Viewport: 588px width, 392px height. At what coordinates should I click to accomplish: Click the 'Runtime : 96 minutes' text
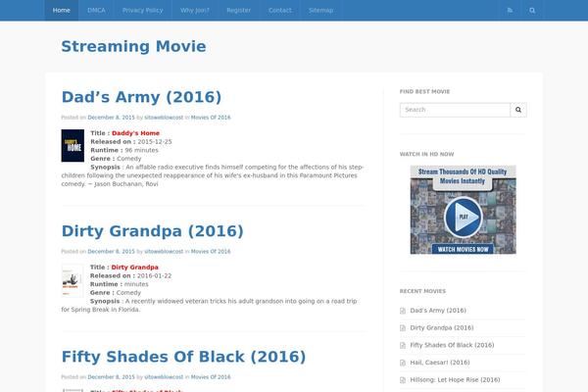[124, 150]
